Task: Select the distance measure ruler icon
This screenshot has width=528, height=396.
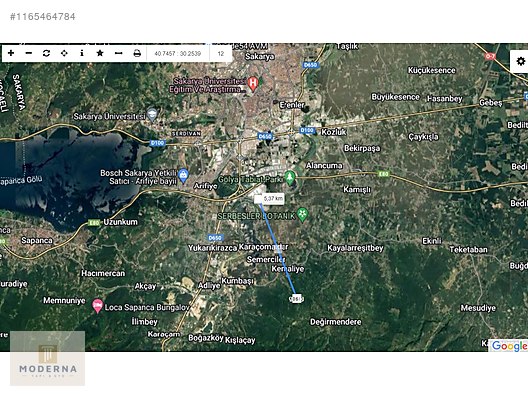Action: [x=118, y=53]
